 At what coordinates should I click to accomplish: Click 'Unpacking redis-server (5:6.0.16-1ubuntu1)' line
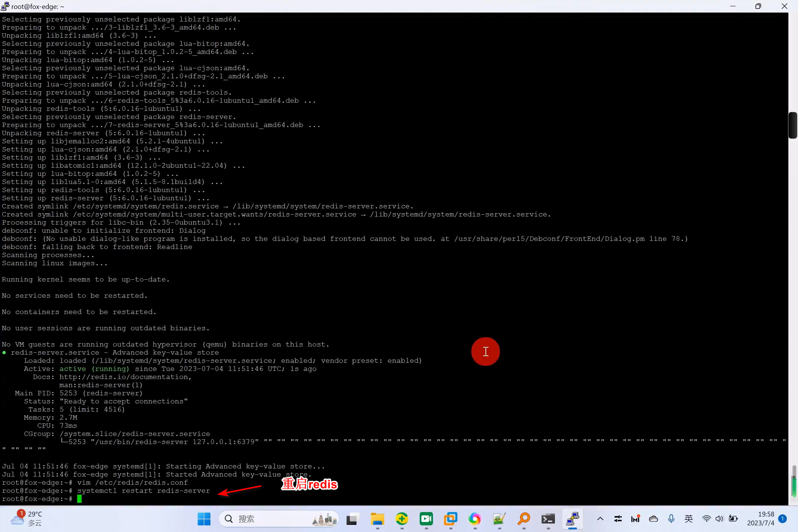tap(103, 133)
